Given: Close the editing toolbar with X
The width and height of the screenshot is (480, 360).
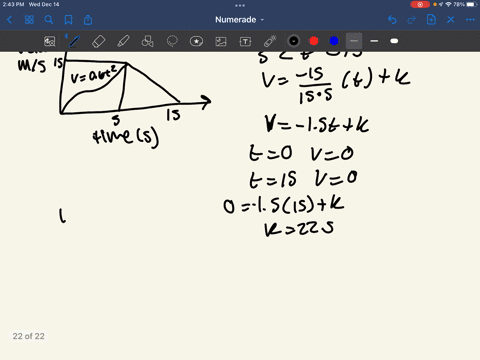Looking at the screenshot, I should tap(451, 20).
